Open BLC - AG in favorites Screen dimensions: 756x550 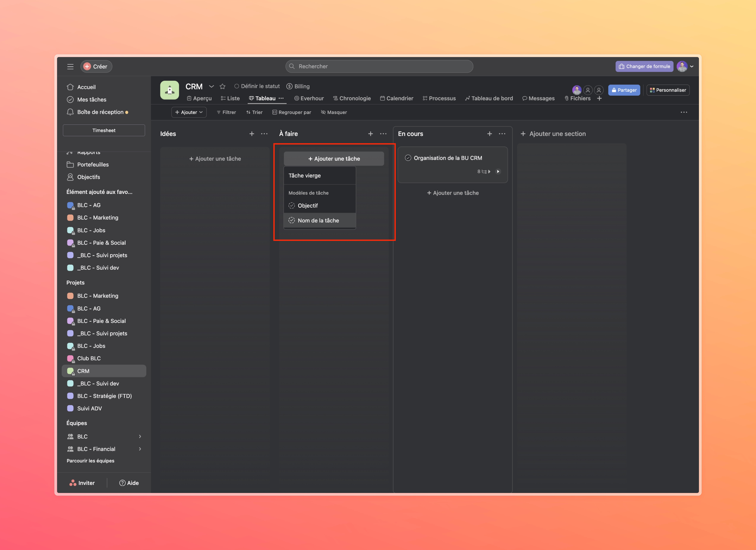pyautogui.click(x=83, y=205)
